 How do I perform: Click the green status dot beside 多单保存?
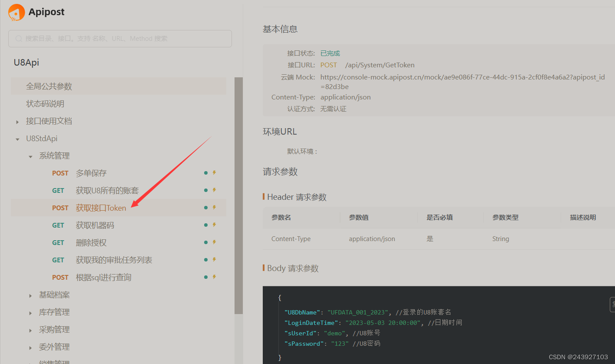[206, 173]
